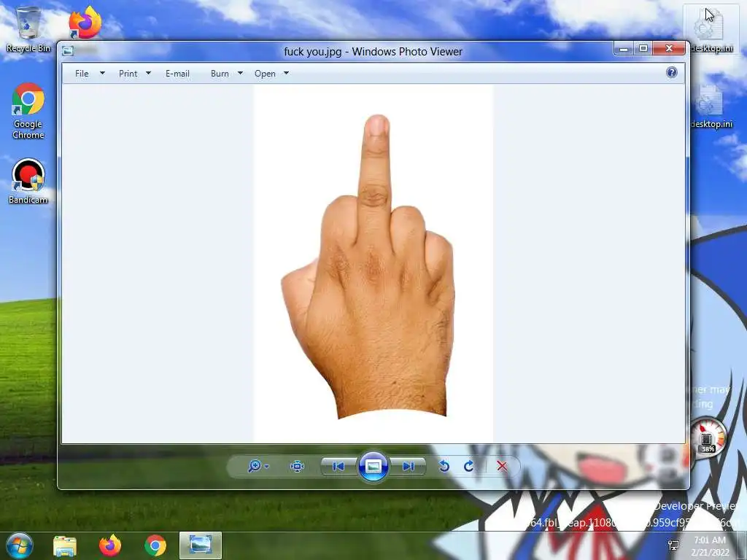Select the Bandicam desktop shortcut
Viewport: 747px width, 560px height.
click(28, 182)
